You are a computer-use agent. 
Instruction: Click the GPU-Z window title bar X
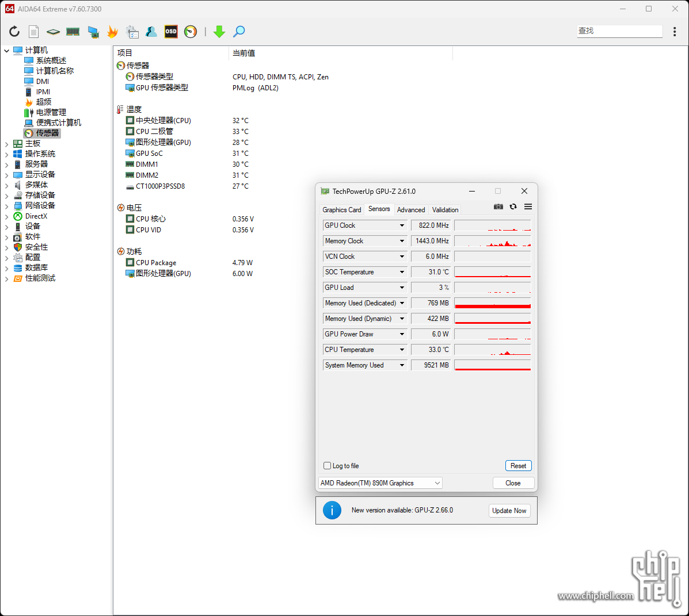tap(524, 191)
